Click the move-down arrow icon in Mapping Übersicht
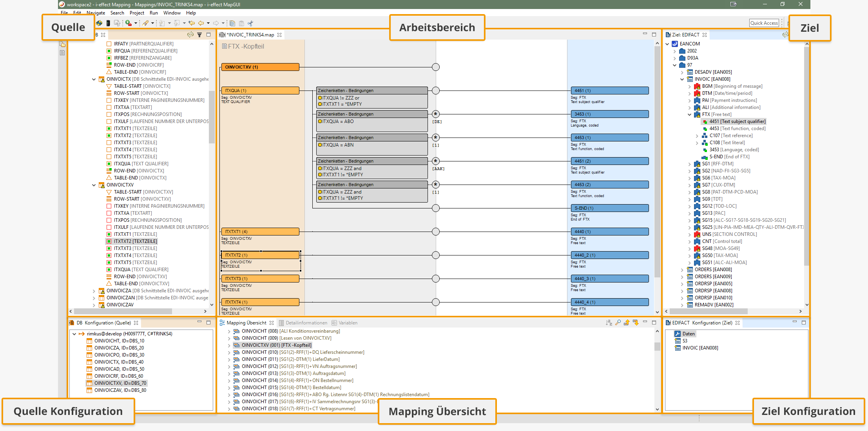 coord(636,323)
